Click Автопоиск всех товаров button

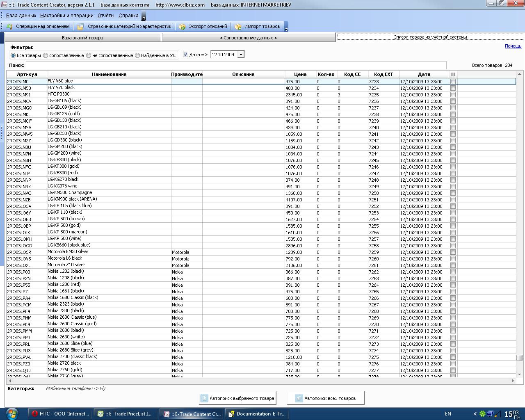(x=326, y=398)
